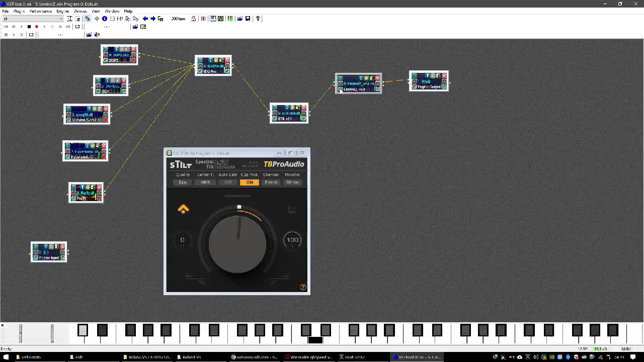Toggle Clip Prot. ON button
The width and height of the screenshot is (644, 362).
[250, 183]
